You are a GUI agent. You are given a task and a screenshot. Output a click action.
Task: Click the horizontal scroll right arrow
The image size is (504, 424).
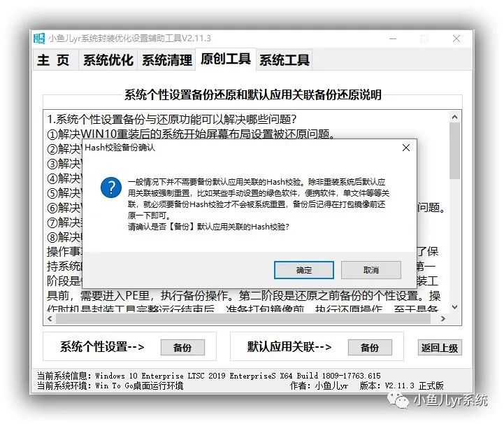443,319
